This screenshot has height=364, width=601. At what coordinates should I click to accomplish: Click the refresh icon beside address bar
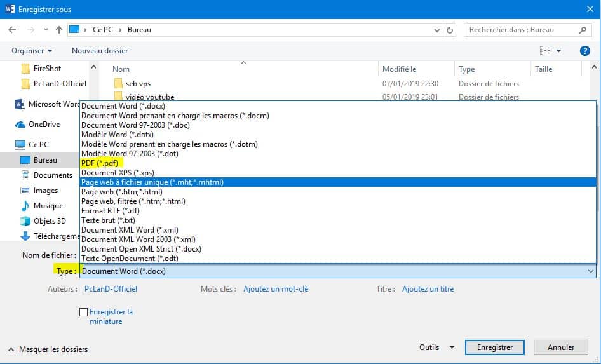[450, 30]
